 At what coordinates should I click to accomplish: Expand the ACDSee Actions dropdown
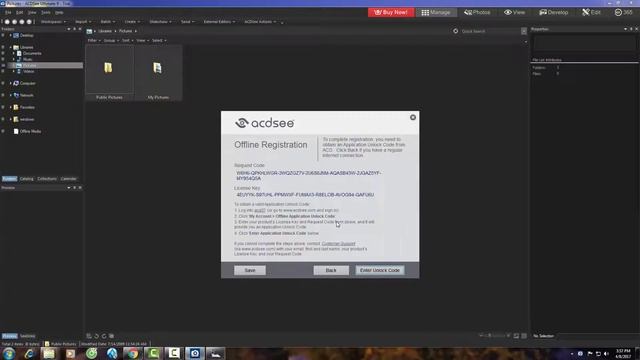260,22
